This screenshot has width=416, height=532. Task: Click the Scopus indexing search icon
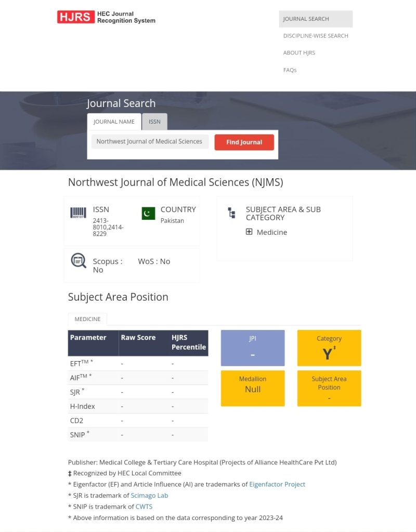coord(79,261)
